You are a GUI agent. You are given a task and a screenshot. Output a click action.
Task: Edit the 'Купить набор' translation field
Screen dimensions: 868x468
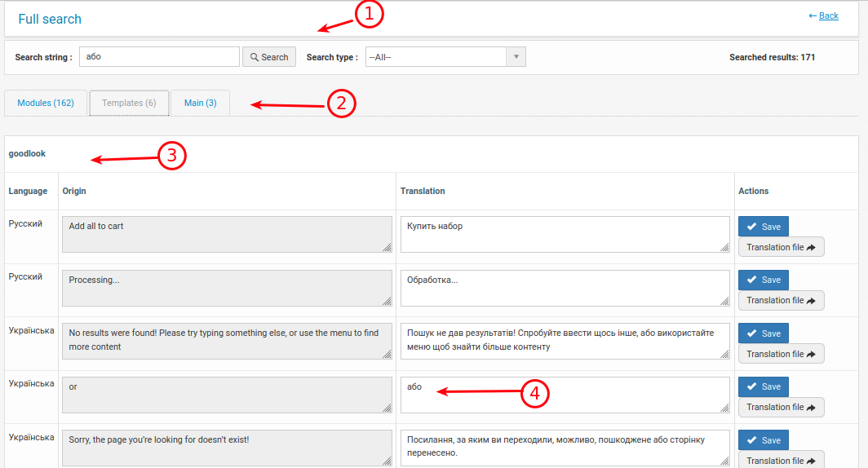(x=565, y=234)
